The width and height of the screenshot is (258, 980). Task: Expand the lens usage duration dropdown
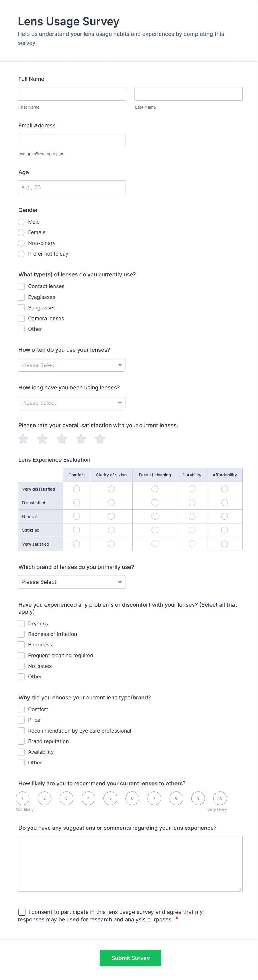(x=71, y=402)
